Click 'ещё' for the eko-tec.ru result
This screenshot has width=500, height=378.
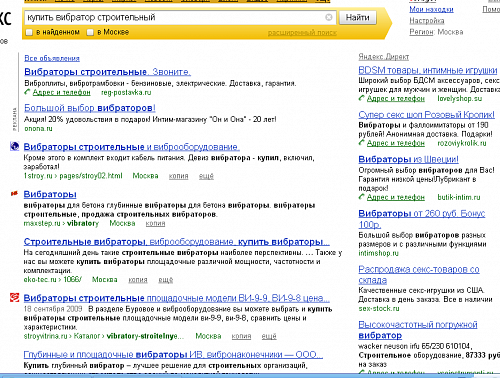(x=166, y=280)
